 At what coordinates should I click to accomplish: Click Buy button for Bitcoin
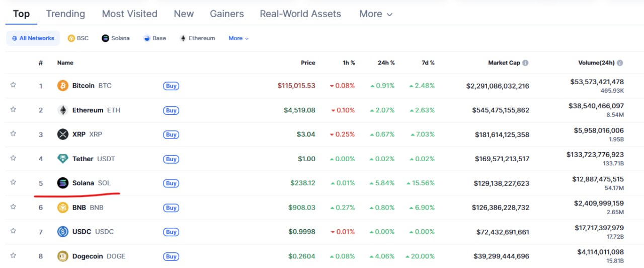pos(171,86)
